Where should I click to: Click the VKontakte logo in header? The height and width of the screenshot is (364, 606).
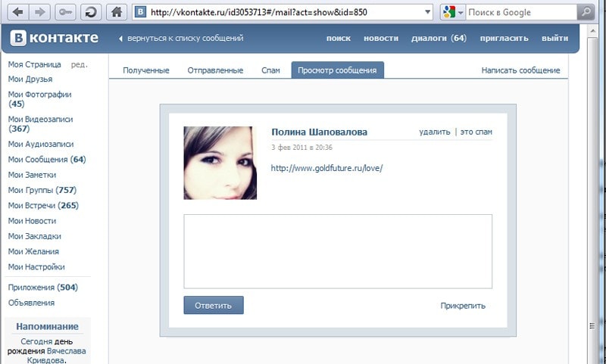[54, 38]
